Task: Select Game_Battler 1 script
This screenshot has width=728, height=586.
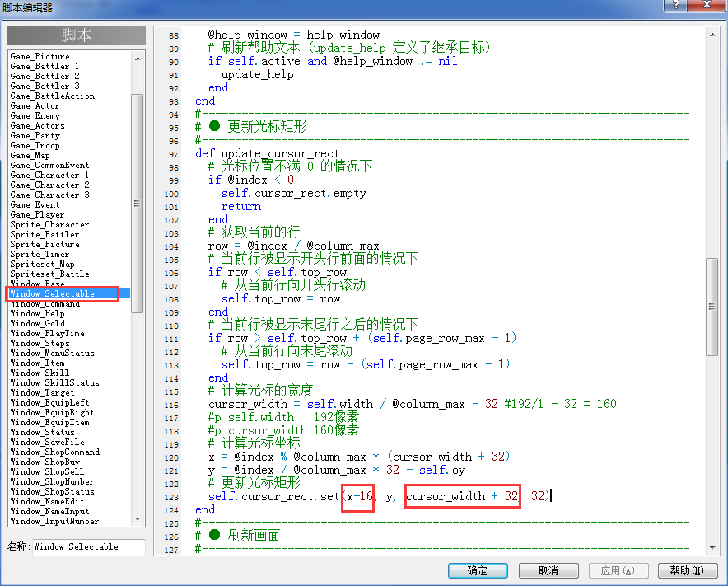Action: click(44, 66)
